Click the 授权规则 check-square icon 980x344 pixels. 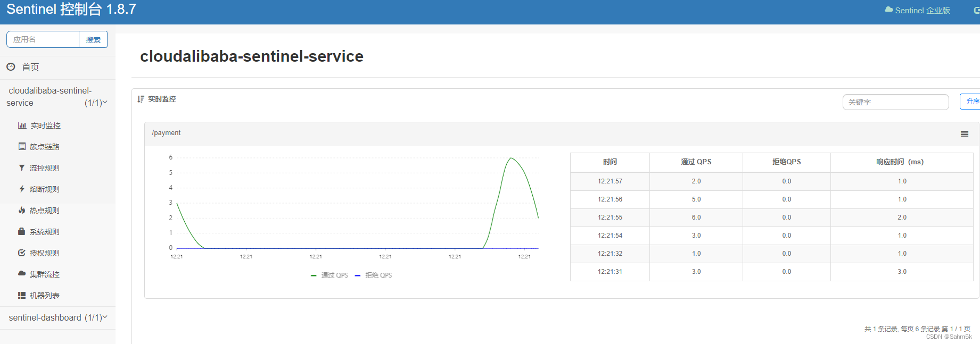22,253
